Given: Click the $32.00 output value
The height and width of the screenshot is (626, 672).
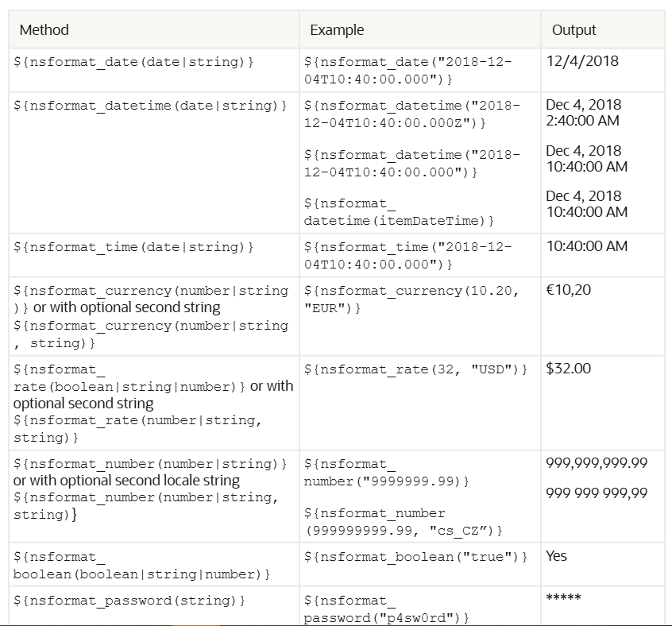Looking at the screenshot, I should coord(569,369).
